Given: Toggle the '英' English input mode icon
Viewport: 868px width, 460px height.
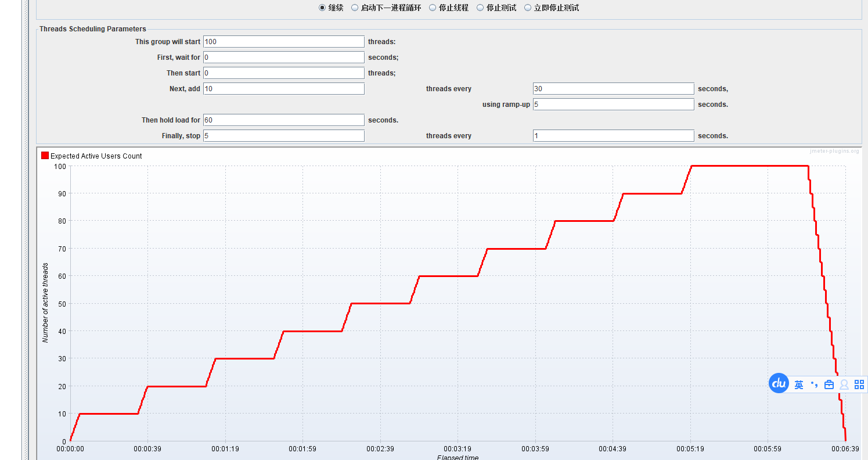Looking at the screenshot, I should (799, 384).
